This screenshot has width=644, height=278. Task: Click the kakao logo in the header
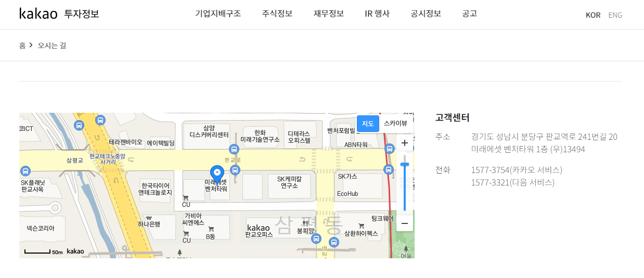point(38,14)
